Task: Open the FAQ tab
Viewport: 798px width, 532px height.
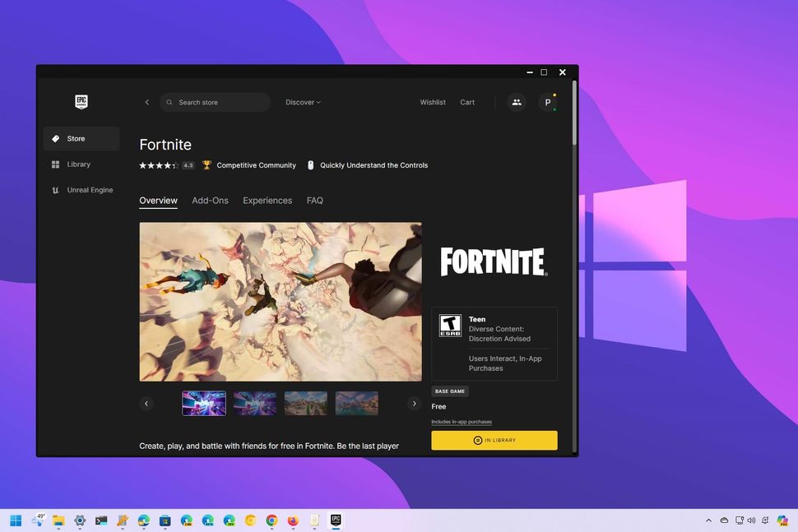Action: tap(314, 200)
